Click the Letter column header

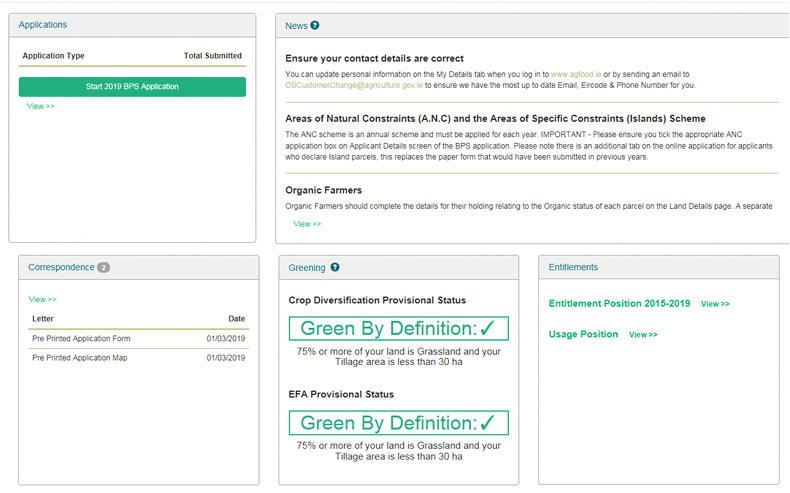point(41,319)
